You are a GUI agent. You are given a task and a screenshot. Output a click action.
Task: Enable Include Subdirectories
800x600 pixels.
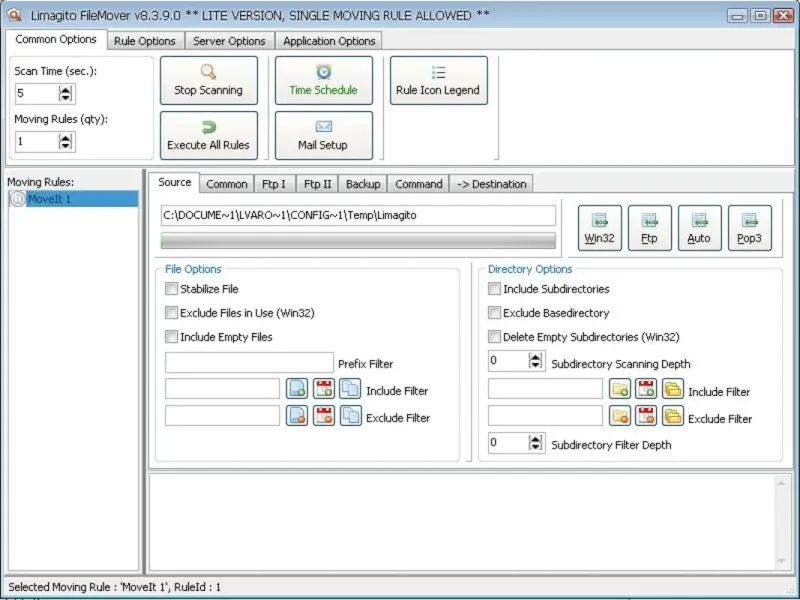494,289
